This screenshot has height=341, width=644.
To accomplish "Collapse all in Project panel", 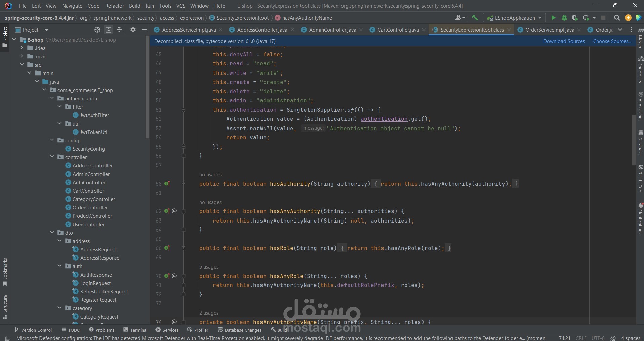I will 119,30.
